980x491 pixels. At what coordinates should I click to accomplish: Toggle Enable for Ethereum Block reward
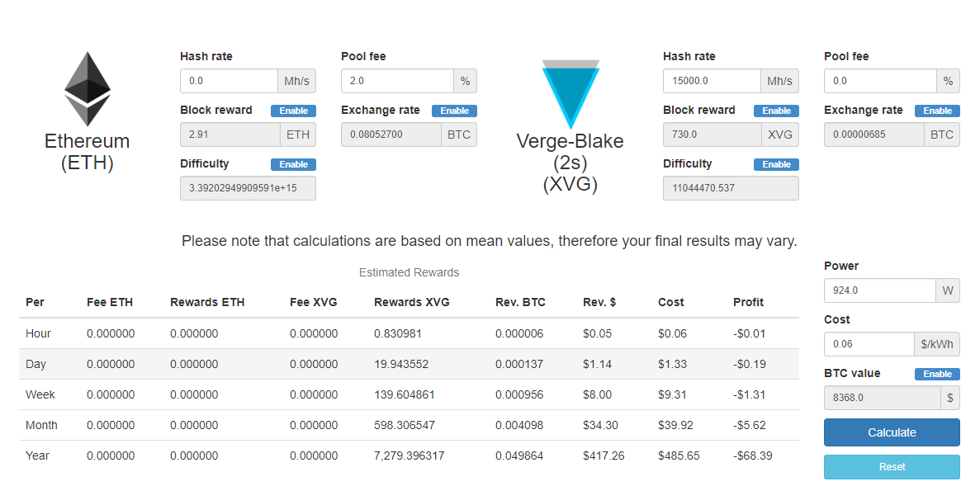[293, 111]
